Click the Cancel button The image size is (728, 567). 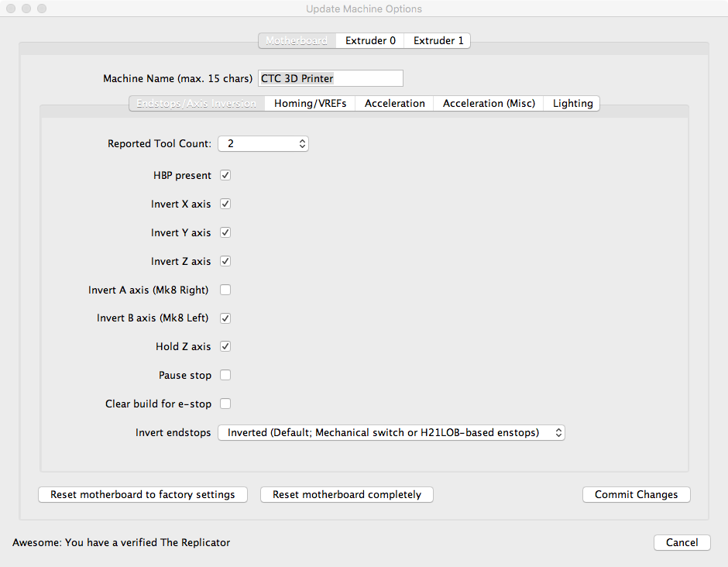coord(682,542)
